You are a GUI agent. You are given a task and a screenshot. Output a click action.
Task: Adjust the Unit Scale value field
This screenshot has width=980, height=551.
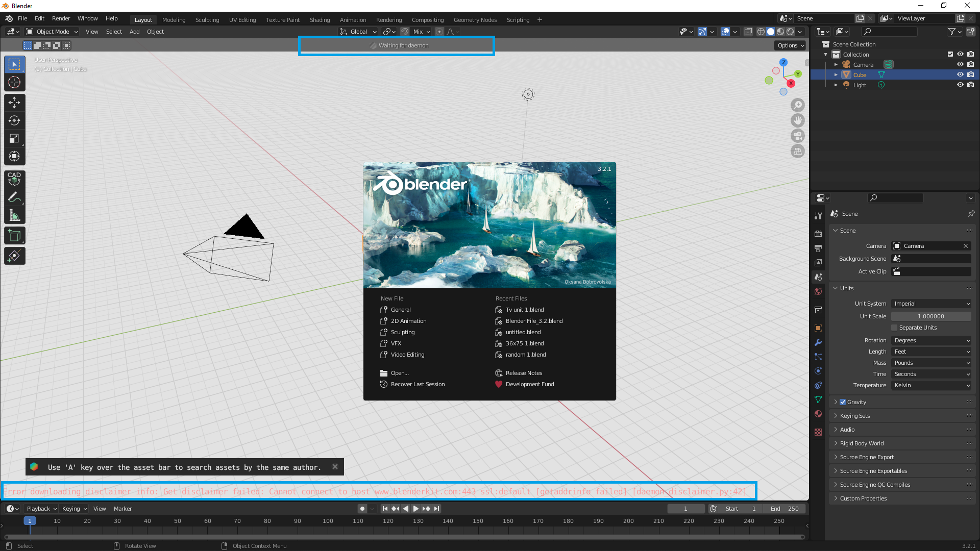click(x=931, y=316)
